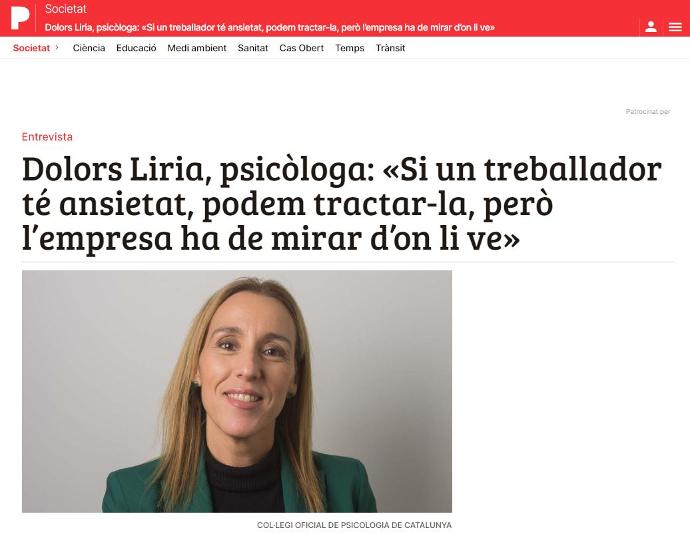The height and width of the screenshot is (534, 690).
Task: Open the Societat section in the red header
Action: point(66,9)
